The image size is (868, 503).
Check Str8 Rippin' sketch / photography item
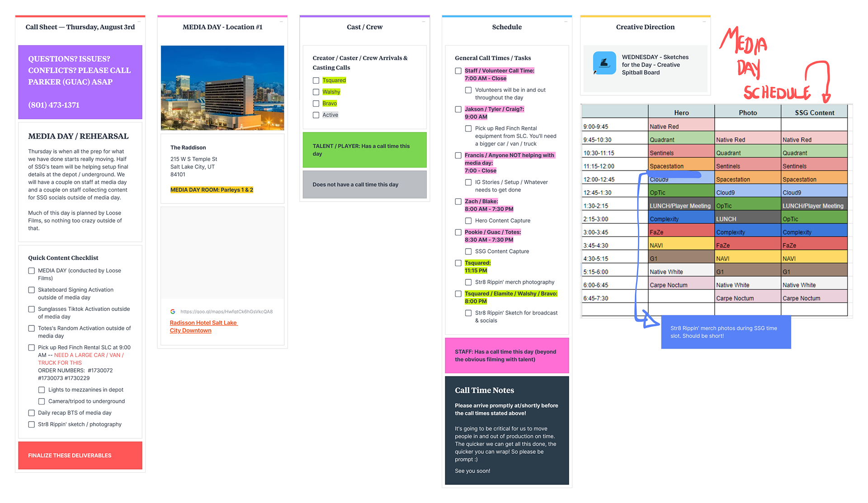[31, 424]
